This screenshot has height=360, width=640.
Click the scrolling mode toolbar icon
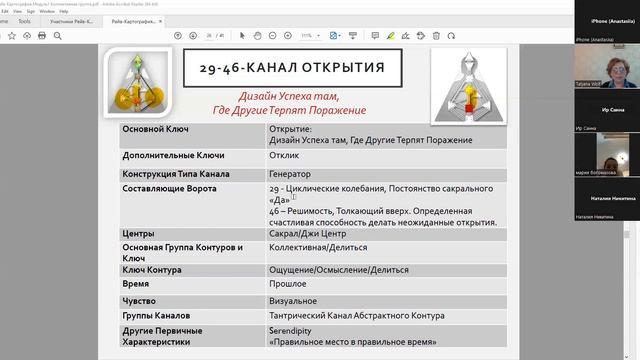(x=353, y=36)
